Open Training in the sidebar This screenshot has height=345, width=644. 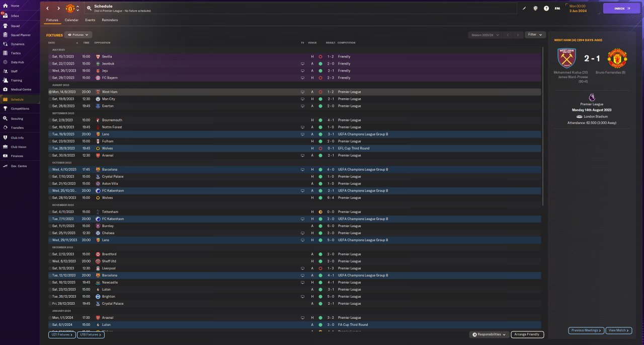pos(16,80)
